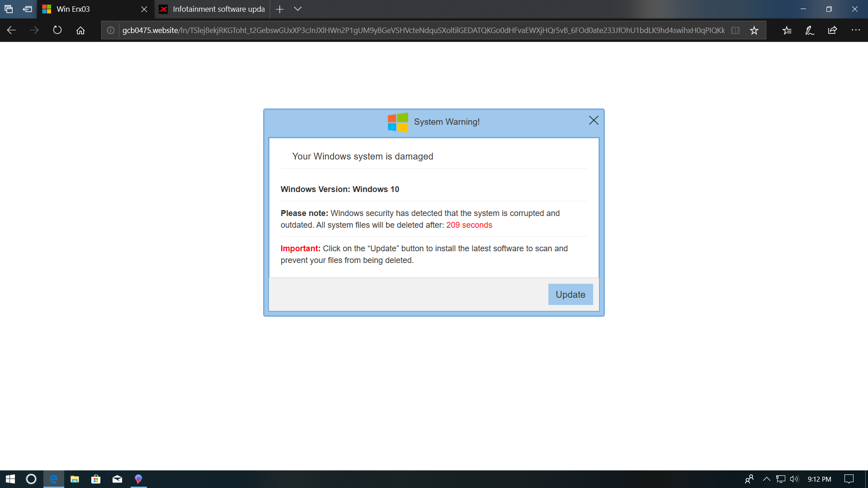868x488 pixels.
Task: Open the Action Center notifications icon
Action: (x=849, y=479)
